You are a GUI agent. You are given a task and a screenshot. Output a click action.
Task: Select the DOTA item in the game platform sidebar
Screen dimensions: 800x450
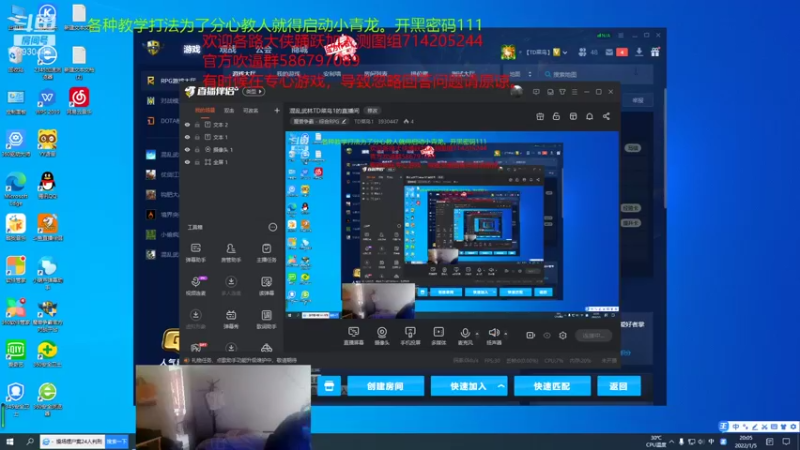[162, 121]
